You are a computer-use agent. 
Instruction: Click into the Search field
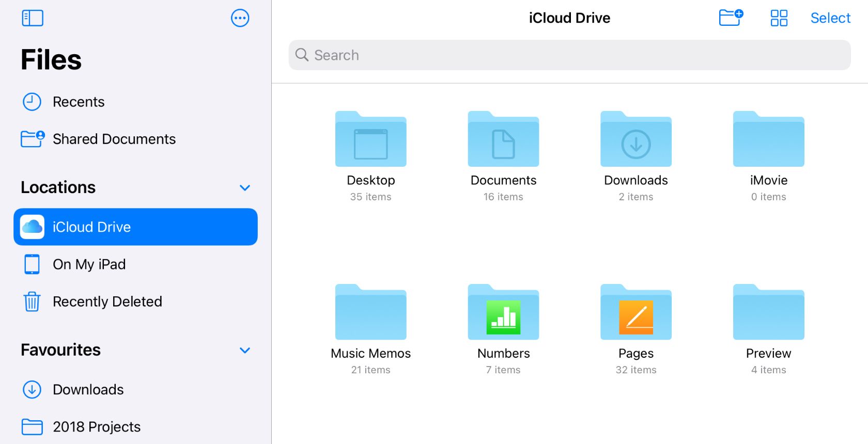click(569, 55)
